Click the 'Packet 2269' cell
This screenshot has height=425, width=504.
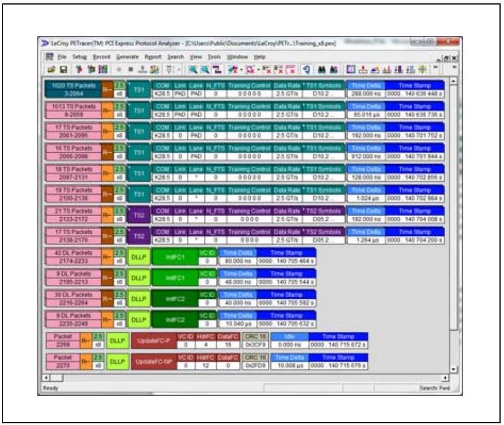tap(63, 340)
